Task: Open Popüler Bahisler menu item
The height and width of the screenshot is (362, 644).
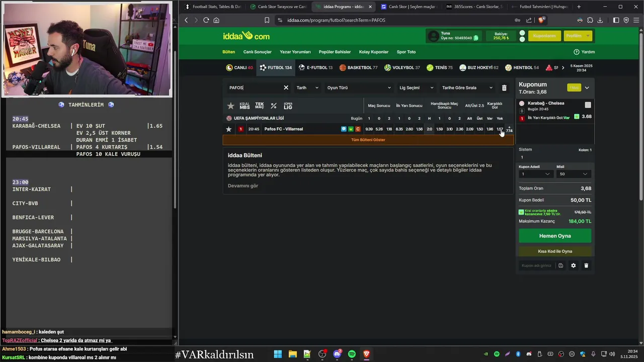Action: [x=335, y=52]
